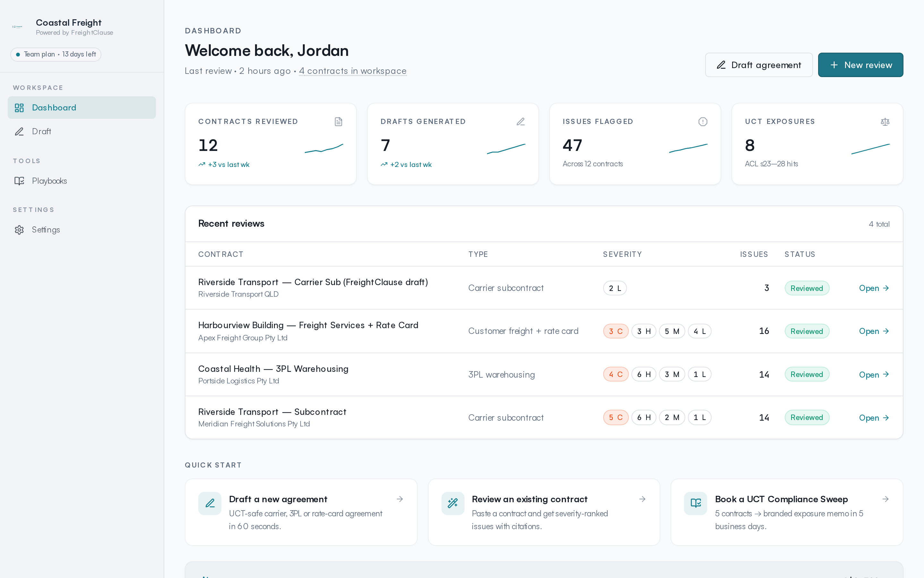Open the Riverside Transport Subcontract review
The height and width of the screenshot is (578, 924).
[874, 418]
